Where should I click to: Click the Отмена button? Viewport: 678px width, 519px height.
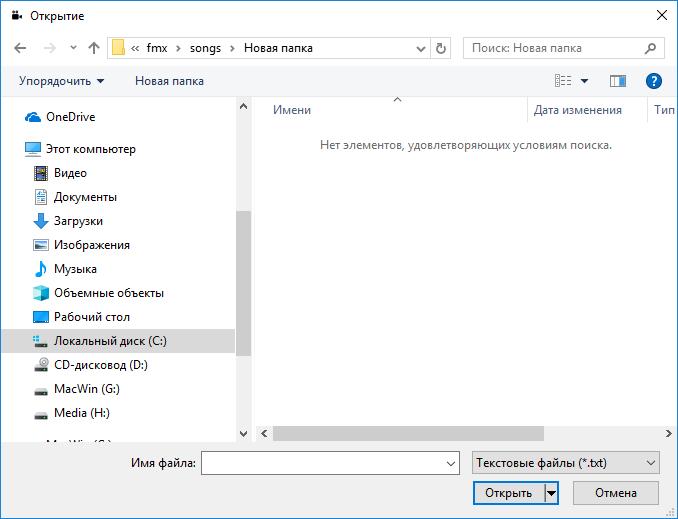click(x=616, y=493)
